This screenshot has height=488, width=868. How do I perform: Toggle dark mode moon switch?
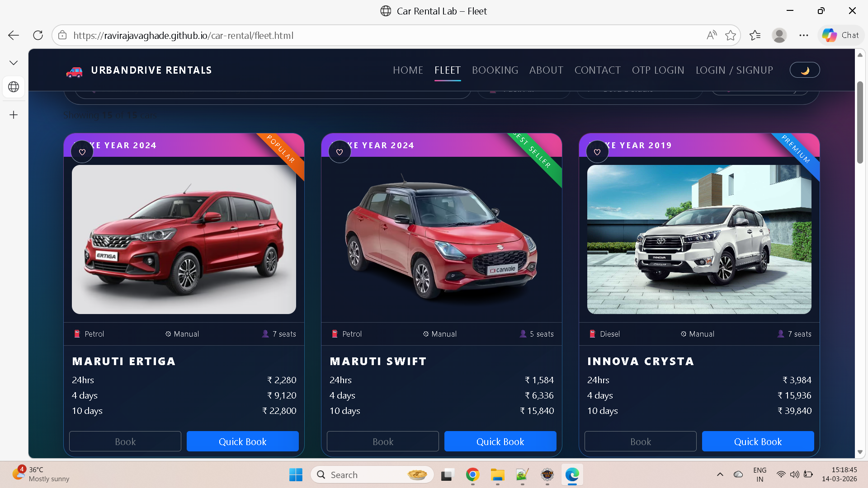[x=805, y=70]
